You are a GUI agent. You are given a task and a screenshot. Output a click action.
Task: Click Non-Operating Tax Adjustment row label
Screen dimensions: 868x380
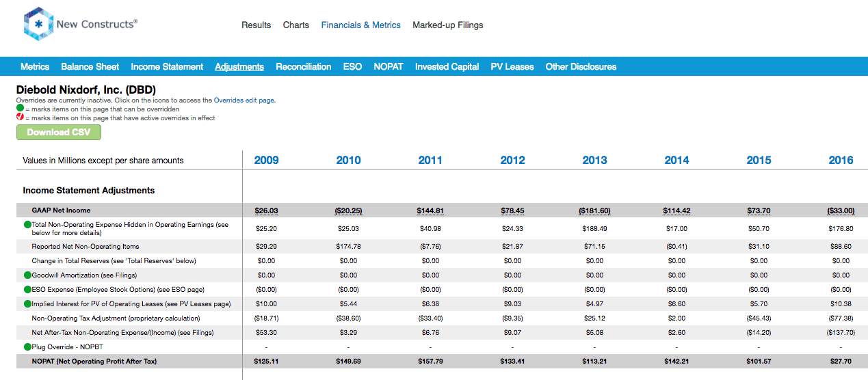(x=116, y=318)
